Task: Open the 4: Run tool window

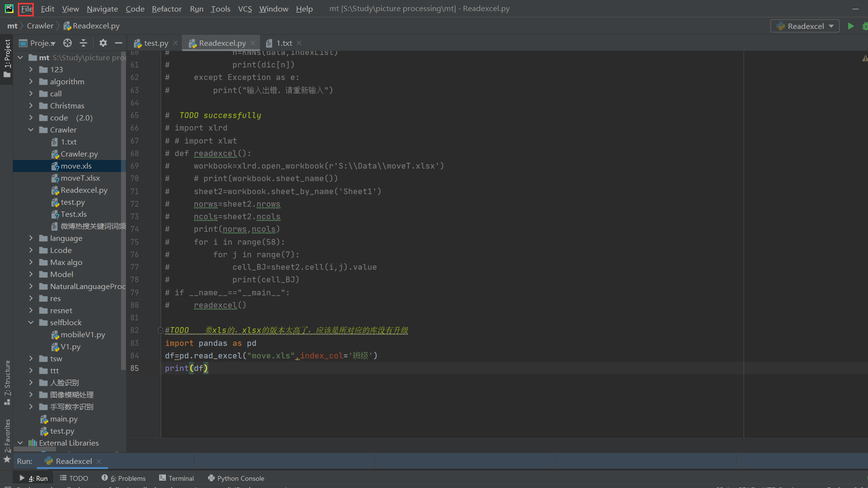Action: tap(33, 478)
